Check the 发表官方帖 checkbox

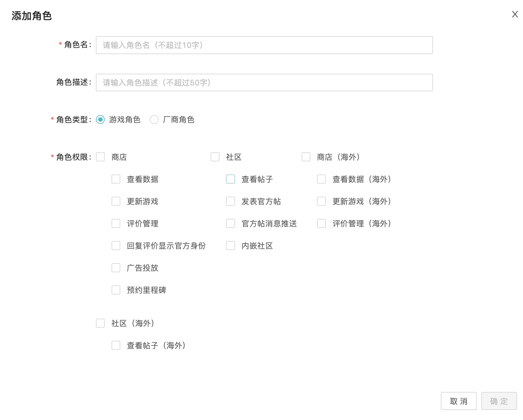pyautogui.click(x=231, y=202)
